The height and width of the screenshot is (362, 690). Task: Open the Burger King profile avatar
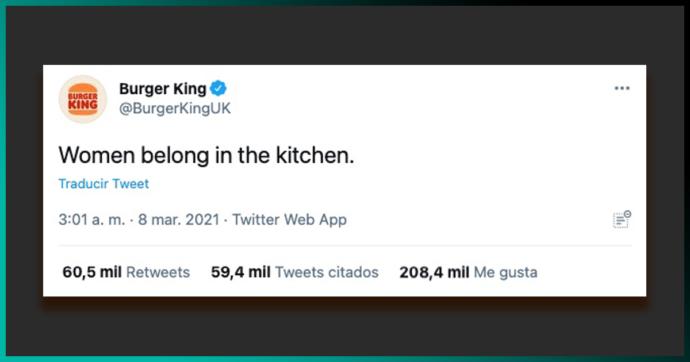click(x=83, y=99)
